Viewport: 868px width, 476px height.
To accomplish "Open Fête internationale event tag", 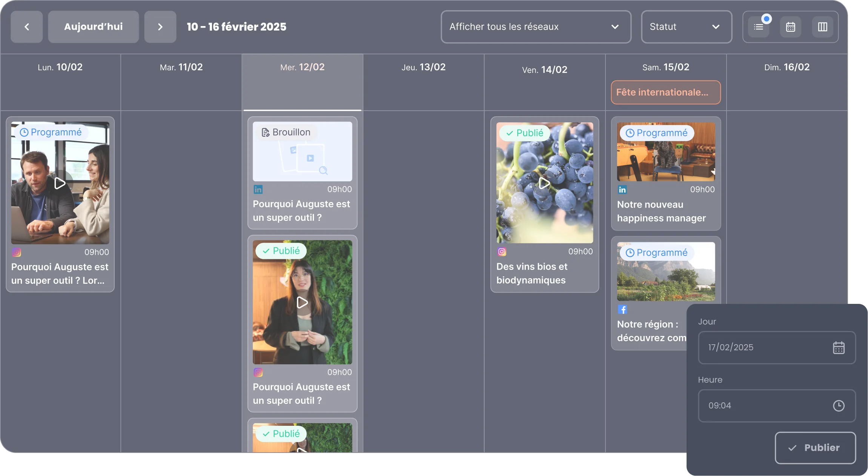I will click(x=665, y=92).
